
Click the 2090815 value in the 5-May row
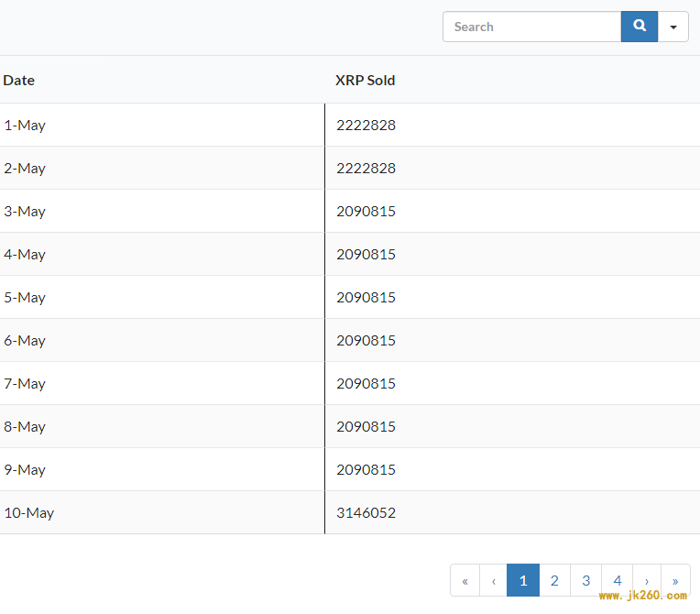coord(366,298)
